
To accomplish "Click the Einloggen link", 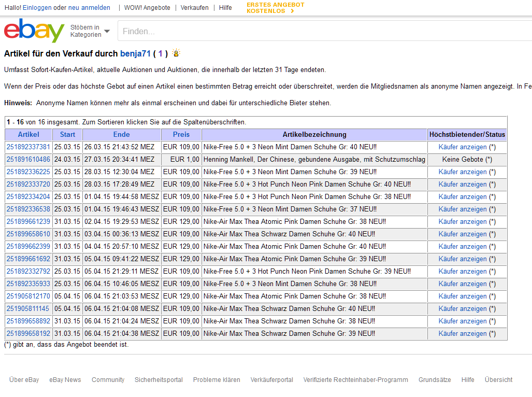I will (x=37, y=8).
